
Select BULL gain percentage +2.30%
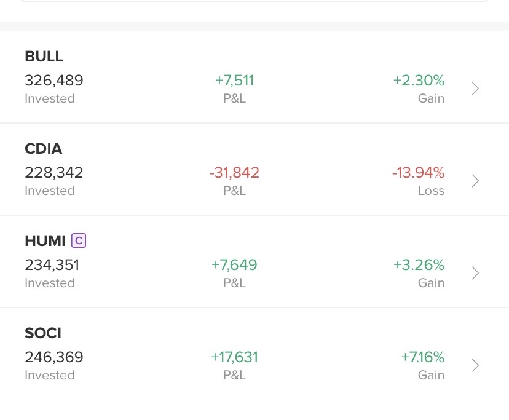point(419,81)
